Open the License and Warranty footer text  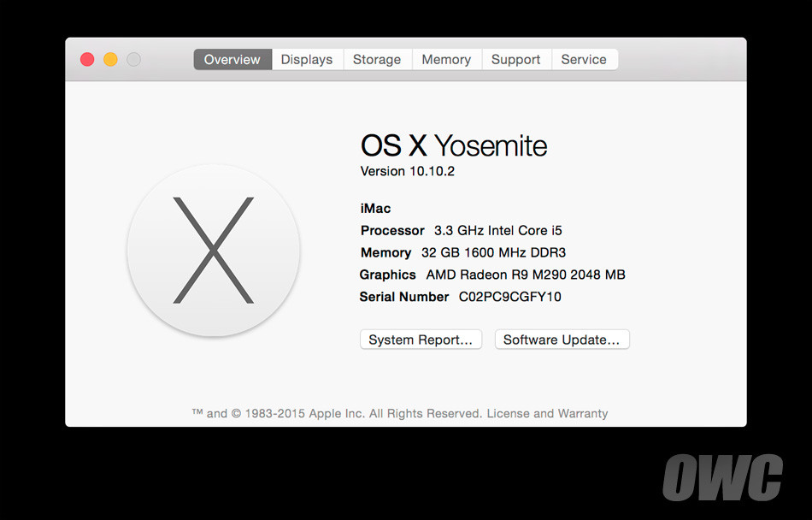pyautogui.click(x=547, y=414)
